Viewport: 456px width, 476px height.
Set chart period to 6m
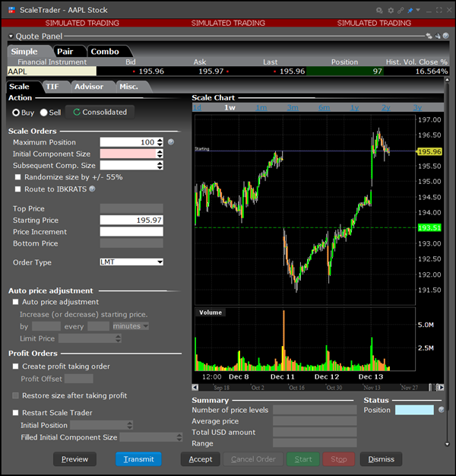tap(325, 107)
